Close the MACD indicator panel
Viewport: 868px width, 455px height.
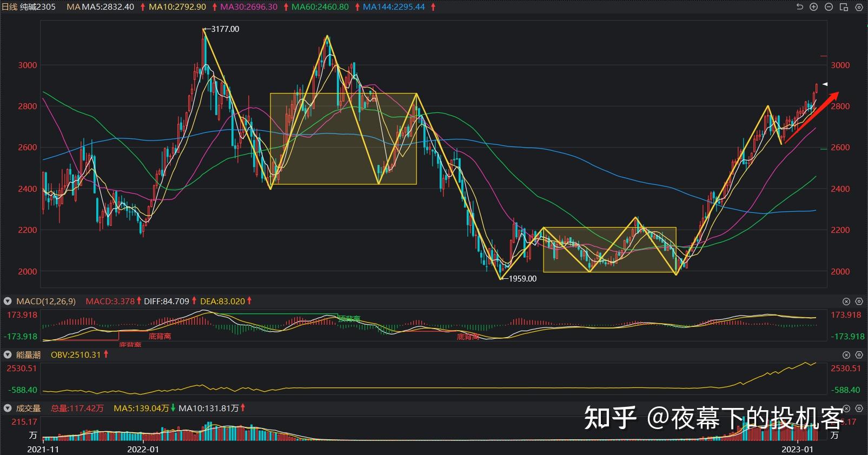click(846, 302)
